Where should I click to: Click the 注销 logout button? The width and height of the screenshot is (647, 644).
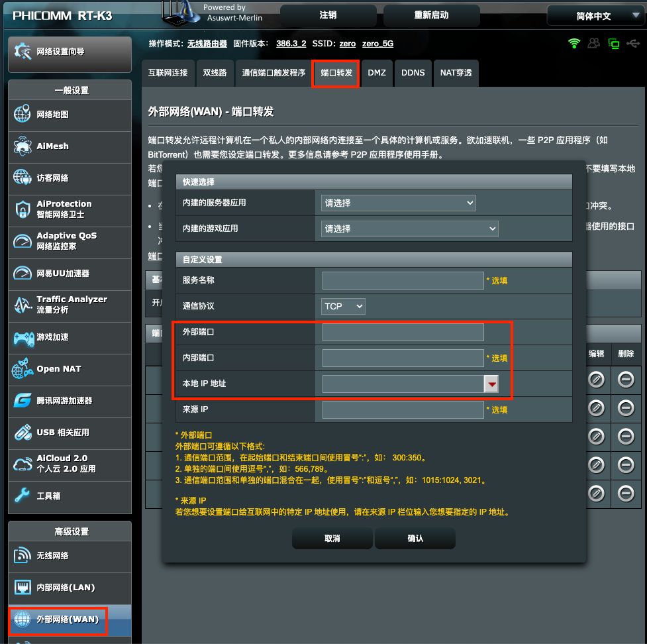pyautogui.click(x=328, y=15)
